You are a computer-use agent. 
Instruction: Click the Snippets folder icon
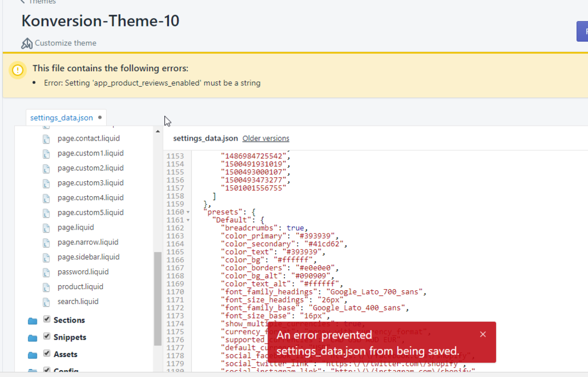(x=33, y=338)
